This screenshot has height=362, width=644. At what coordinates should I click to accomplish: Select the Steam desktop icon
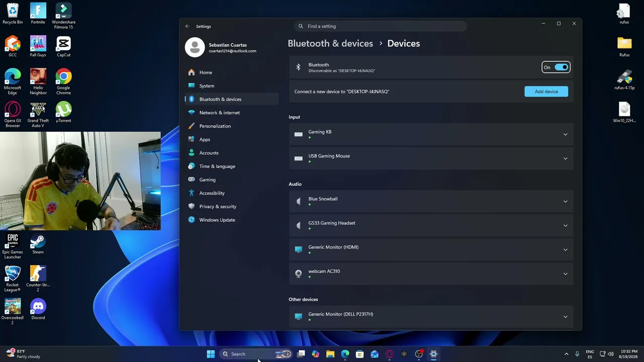pyautogui.click(x=38, y=244)
